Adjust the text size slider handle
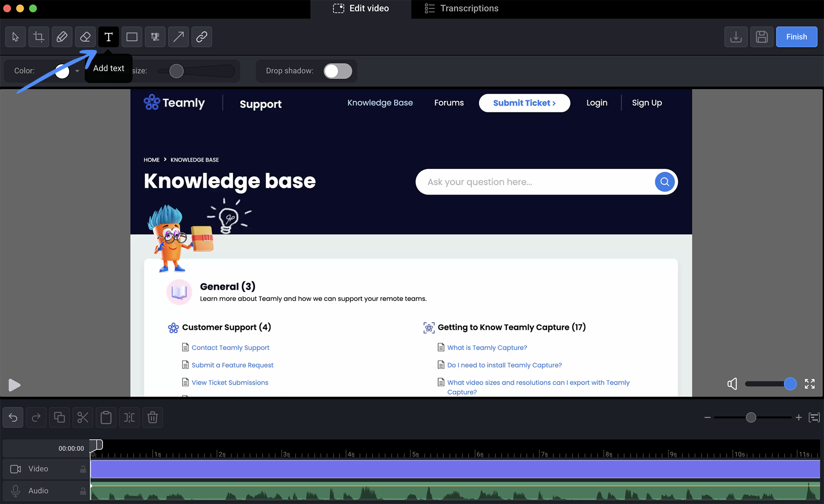Image resolution: width=824 pixels, height=504 pixels. point(176,71)
